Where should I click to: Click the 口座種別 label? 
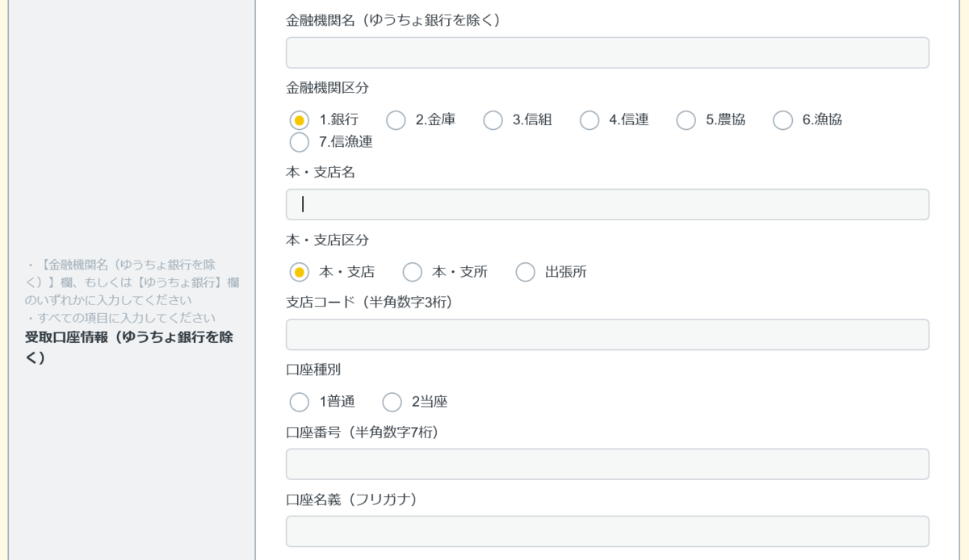click(313, 370)
